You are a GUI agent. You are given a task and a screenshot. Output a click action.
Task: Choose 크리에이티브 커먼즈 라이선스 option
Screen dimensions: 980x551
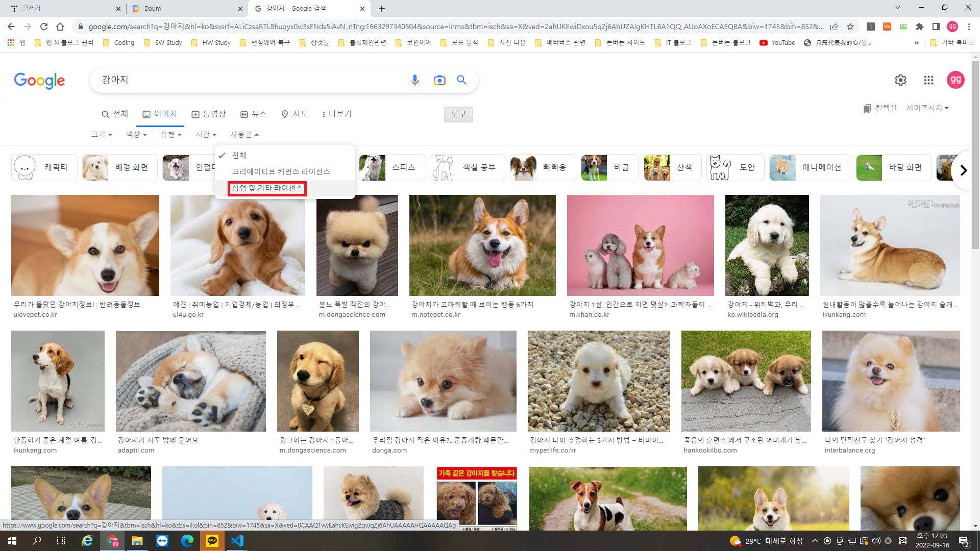(281, 171)
